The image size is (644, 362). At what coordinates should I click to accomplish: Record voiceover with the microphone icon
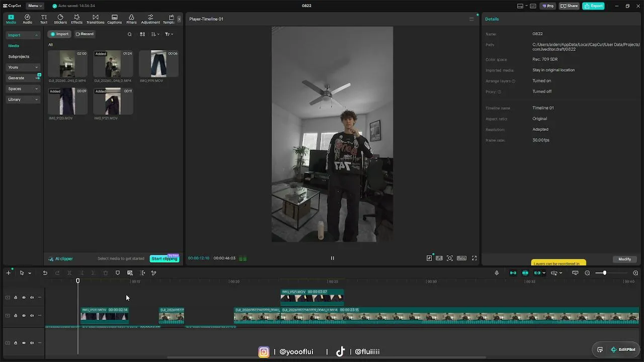[497, 273]
